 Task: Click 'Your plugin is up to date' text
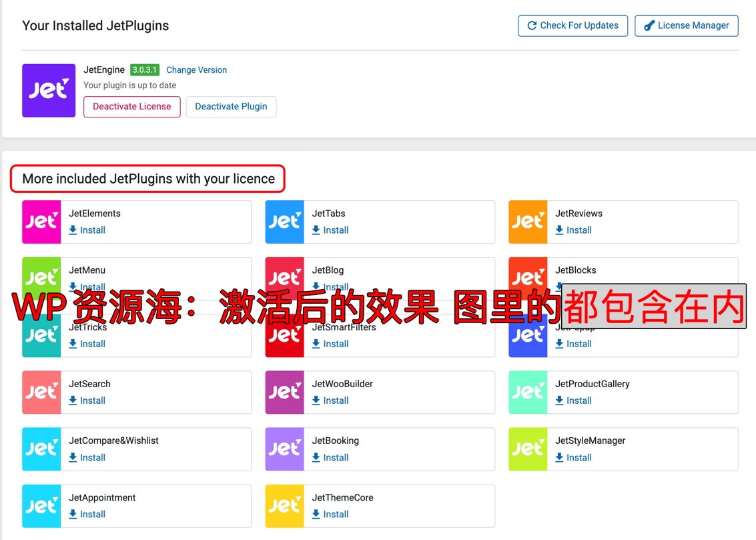point(129,85)
